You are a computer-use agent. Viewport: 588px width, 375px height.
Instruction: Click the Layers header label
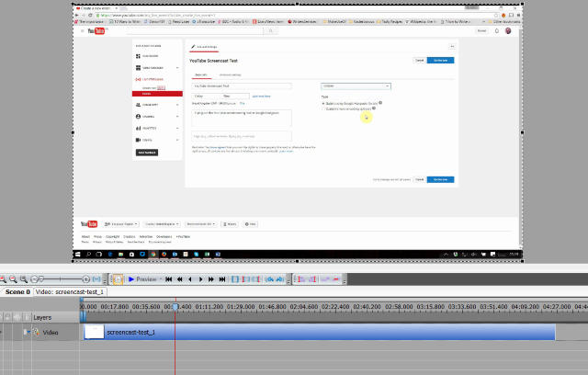tap(42, 318)
